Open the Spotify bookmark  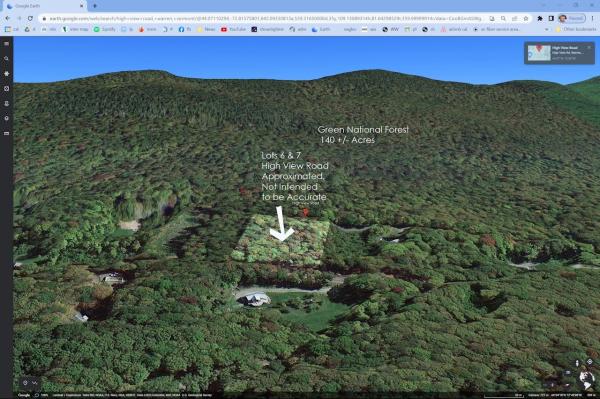(x=104, y=29)
